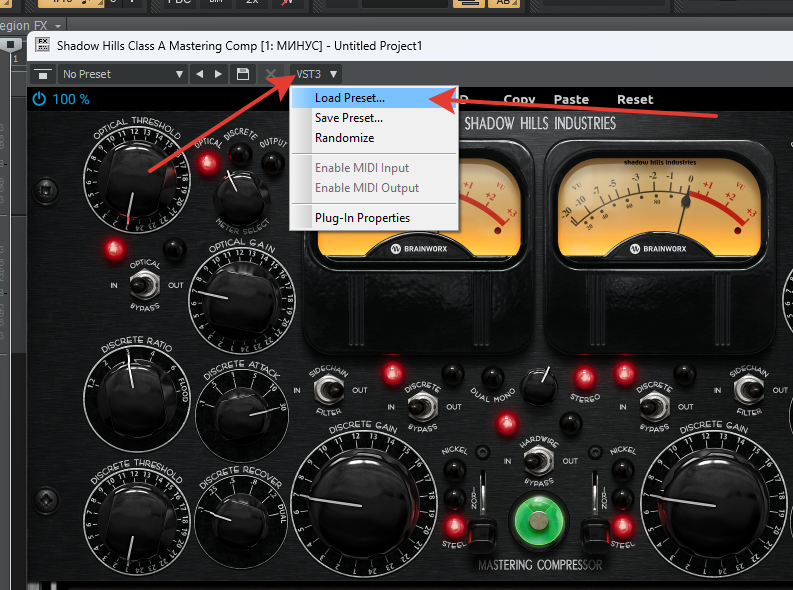Screen dimensions: 793x590
Task: Click the Optical Gain knob
Action: click(x=242, y=301)
